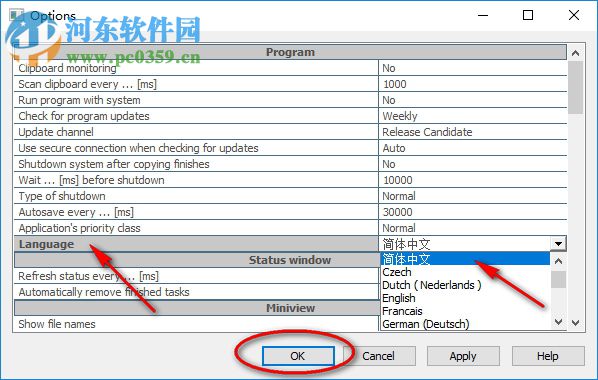
Task: Click the No value for Shutdown system
Action: pyautogui.click(x=473, y=164)
